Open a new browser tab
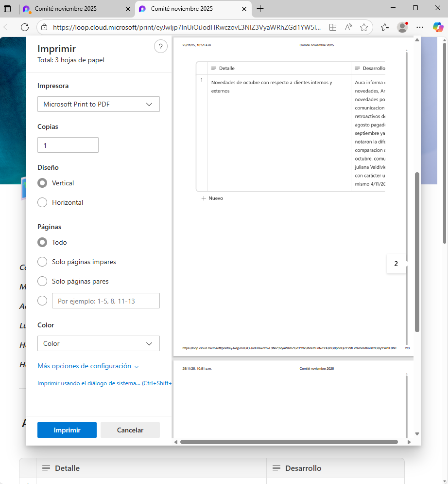This screenshot has height=484, width=448. pyautogui.click(x=260, y=9)
